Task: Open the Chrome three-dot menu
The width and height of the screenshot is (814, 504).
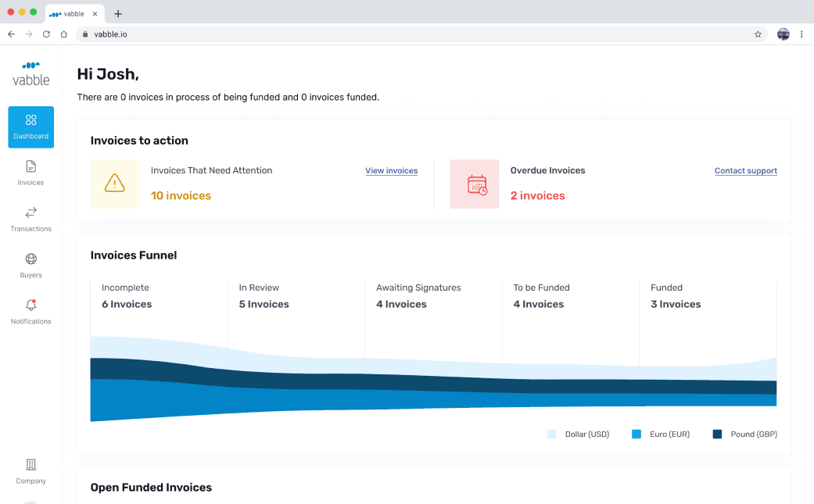Action: (801, 34)
